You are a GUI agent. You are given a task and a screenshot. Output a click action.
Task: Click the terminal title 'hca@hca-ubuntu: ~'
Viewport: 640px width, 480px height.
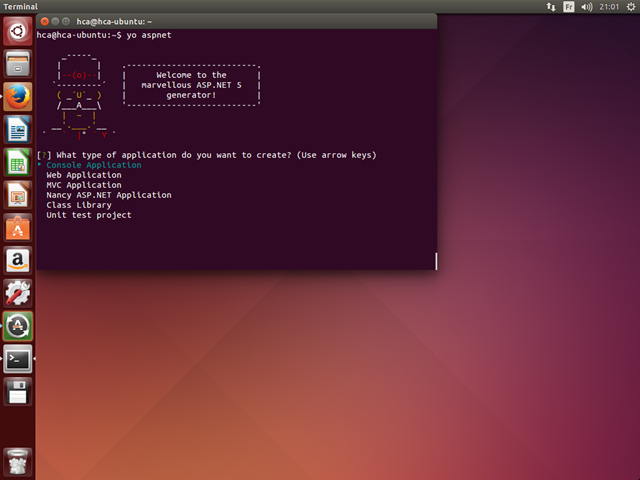(x=114, y=22)
